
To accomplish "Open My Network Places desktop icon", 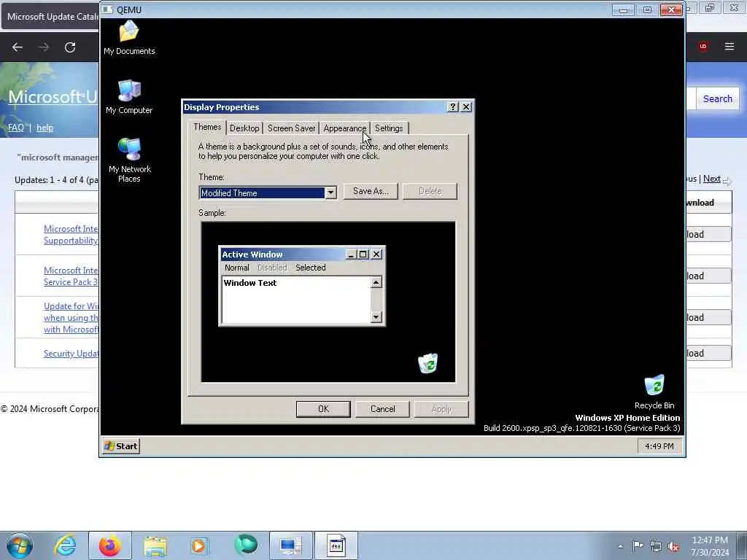I will click(129, 160).
